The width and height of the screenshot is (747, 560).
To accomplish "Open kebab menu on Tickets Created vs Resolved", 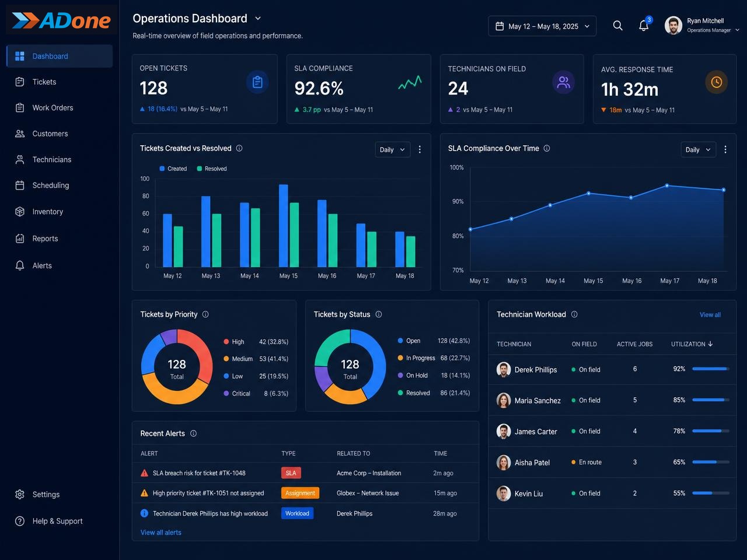I will click(x=420, y=150).
